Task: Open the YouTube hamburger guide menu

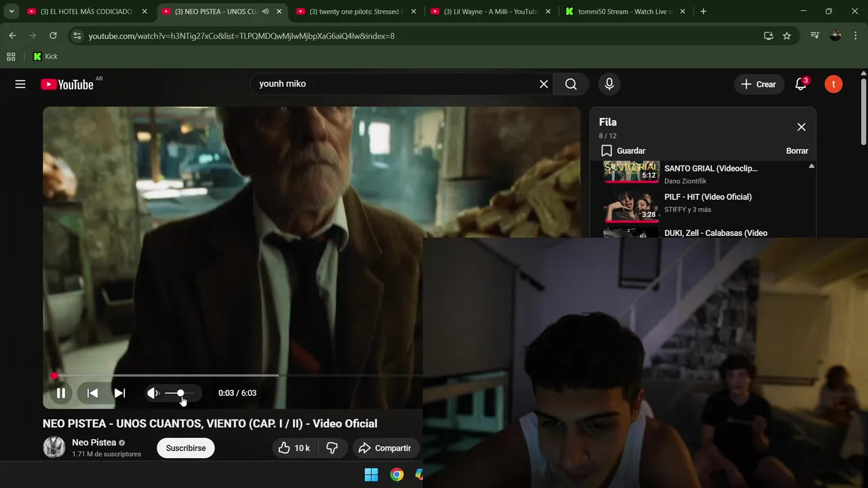Action: point(20,84)
